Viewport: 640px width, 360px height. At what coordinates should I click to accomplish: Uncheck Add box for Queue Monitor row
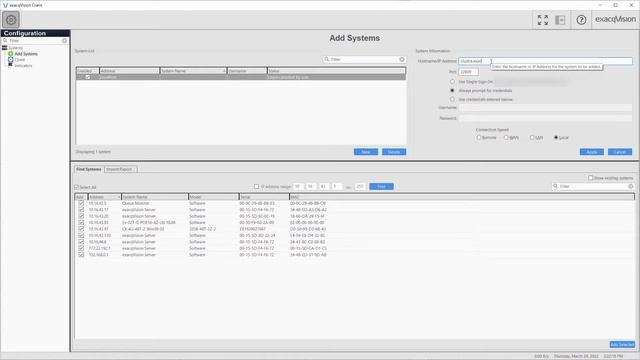pyautogui.click(x=81, y=203)
